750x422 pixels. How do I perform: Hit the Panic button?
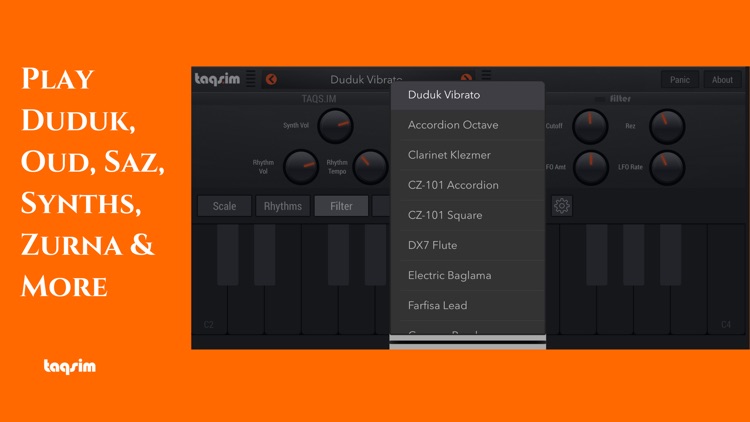(680, 80)
